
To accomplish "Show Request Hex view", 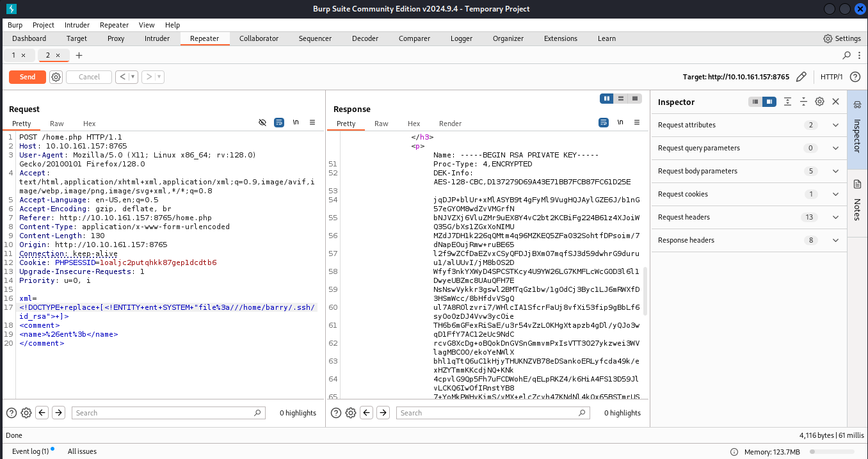I will coord(89,124).
